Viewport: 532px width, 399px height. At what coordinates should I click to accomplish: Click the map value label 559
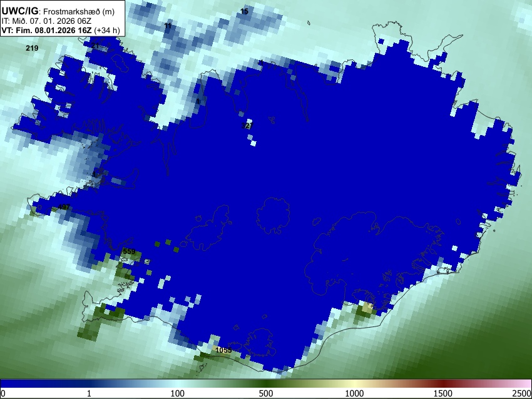[129, 251]
